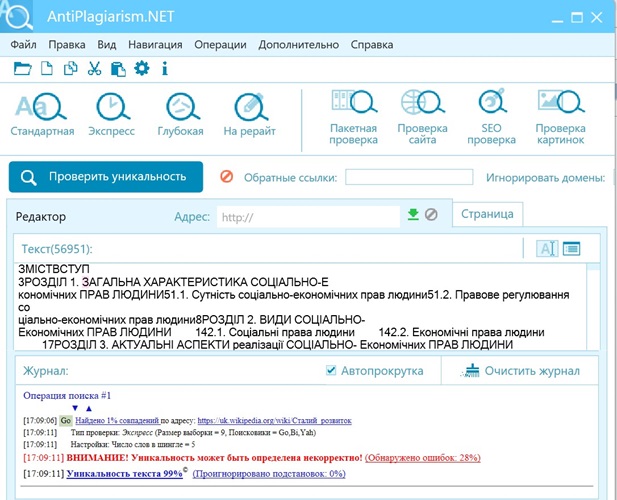This screenshot has height=500, width=617.
Task: Click the gray stop icon next to address
Action: pos(431,215)
